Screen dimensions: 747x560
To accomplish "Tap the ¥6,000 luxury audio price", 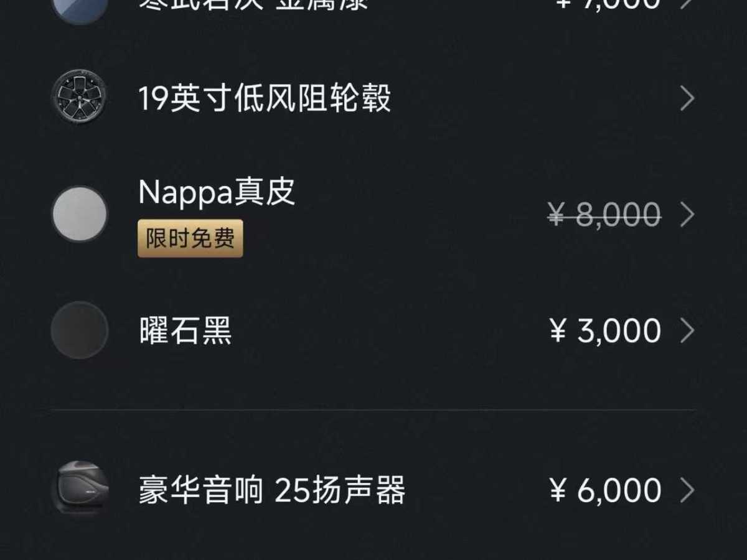I will pos(605,490).
